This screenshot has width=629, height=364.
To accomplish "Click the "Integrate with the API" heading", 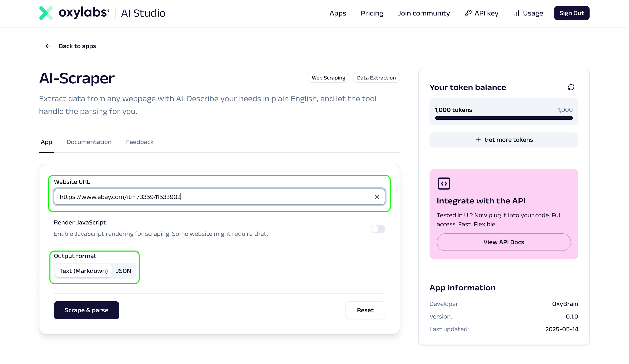I will click(481, 201).
